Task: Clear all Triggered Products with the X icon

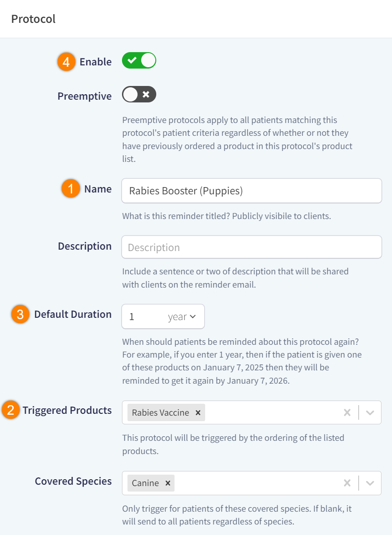Action: click(347, 412)
